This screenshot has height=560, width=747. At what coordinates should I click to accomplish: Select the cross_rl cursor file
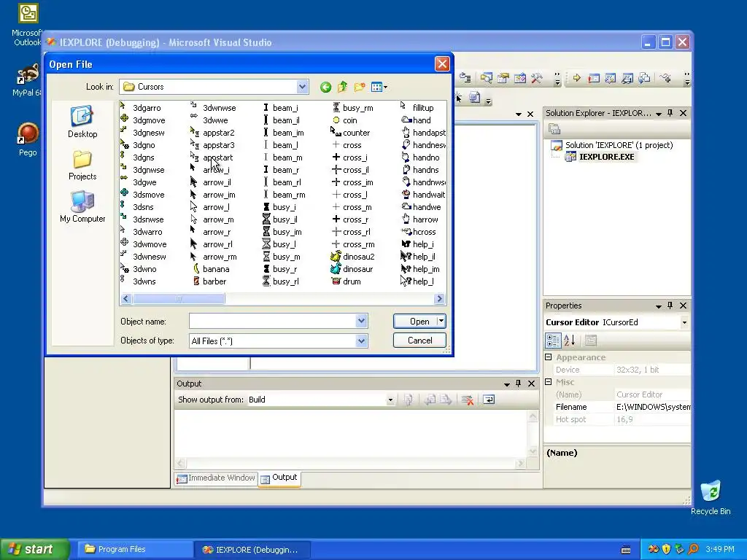(x=351, y=232)
